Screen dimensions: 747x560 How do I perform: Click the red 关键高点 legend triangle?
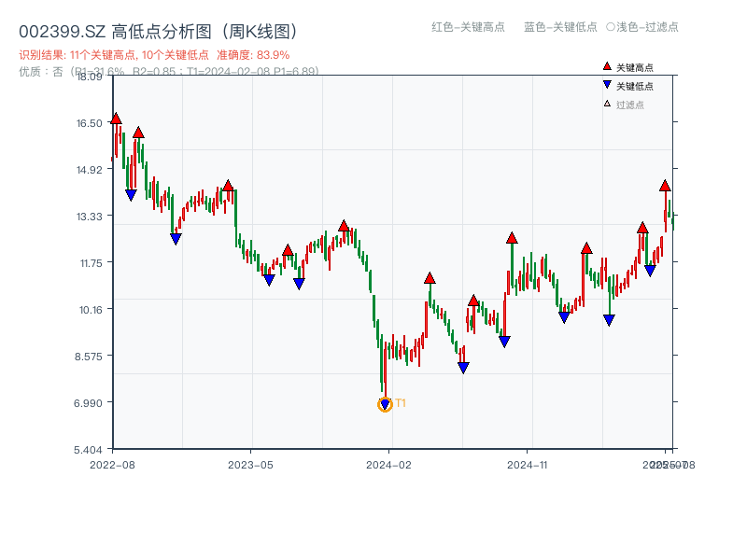click(607, 66)
